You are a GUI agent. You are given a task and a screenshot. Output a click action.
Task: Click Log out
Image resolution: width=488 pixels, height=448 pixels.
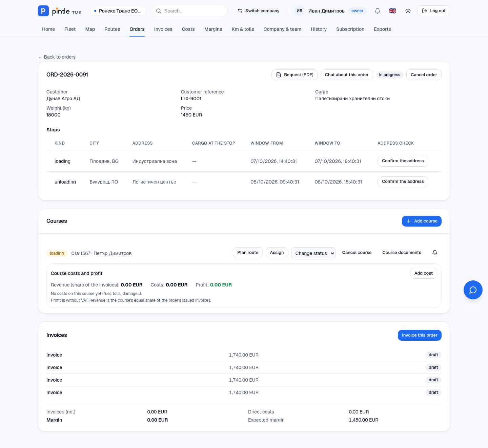click(434, 11)
